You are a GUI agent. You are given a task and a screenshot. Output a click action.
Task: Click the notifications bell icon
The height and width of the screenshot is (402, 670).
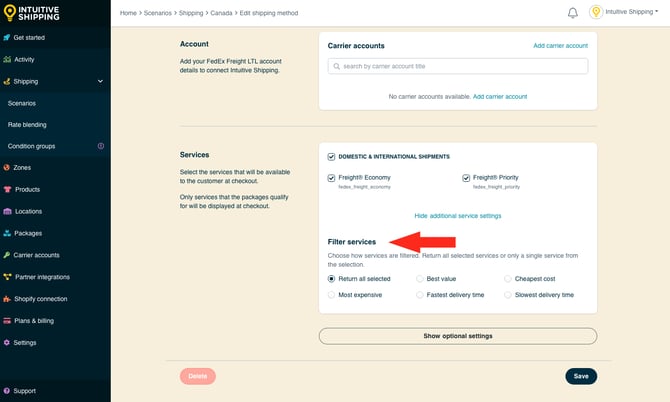pos(573,13)
